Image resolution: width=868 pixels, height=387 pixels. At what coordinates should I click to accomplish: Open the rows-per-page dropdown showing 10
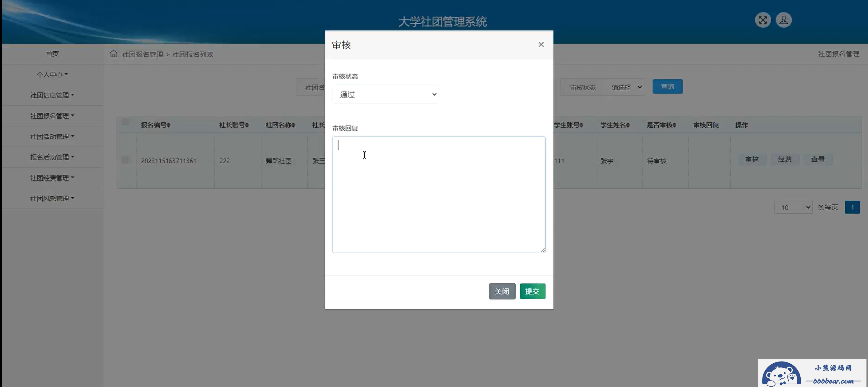pos(794,207)
